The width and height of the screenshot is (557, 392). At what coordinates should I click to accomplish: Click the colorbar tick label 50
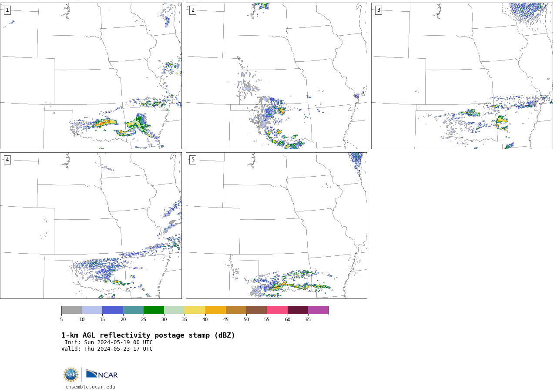[246, 320]
